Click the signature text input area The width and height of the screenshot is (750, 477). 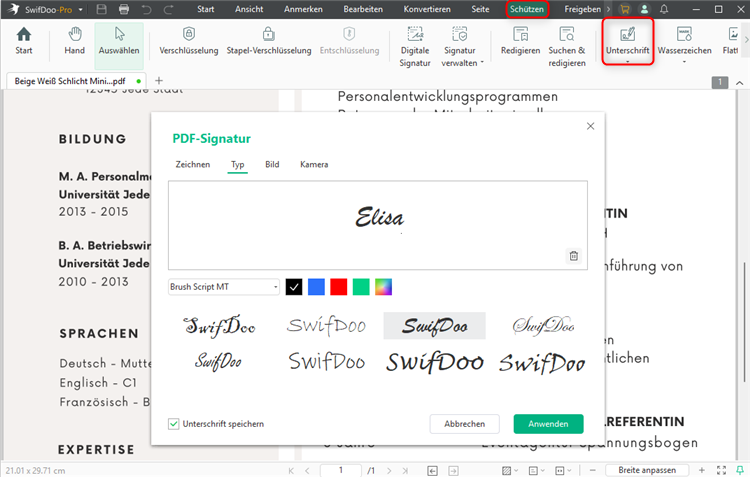(378, 225)
